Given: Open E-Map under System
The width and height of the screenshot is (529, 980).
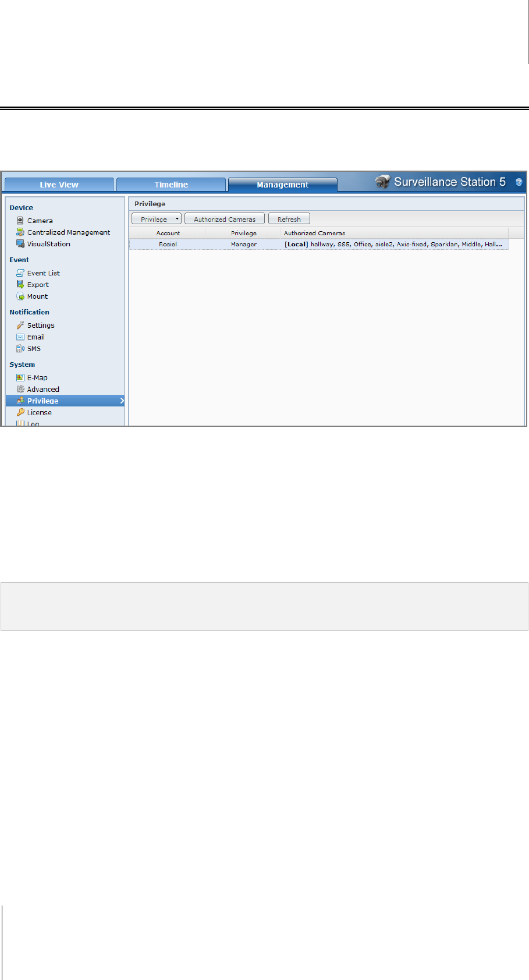Looking at the screenshot, I should coord(37,378).
